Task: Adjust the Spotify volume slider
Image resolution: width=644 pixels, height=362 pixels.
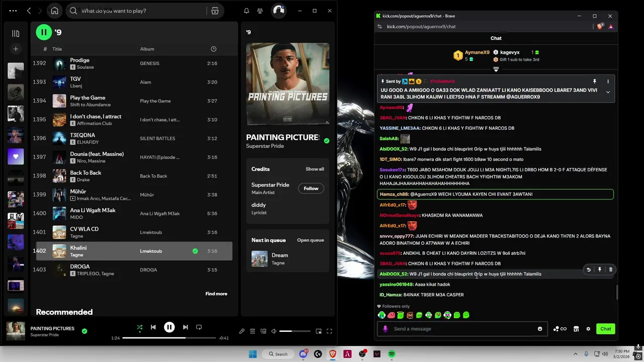Action: tap(295, 331)
